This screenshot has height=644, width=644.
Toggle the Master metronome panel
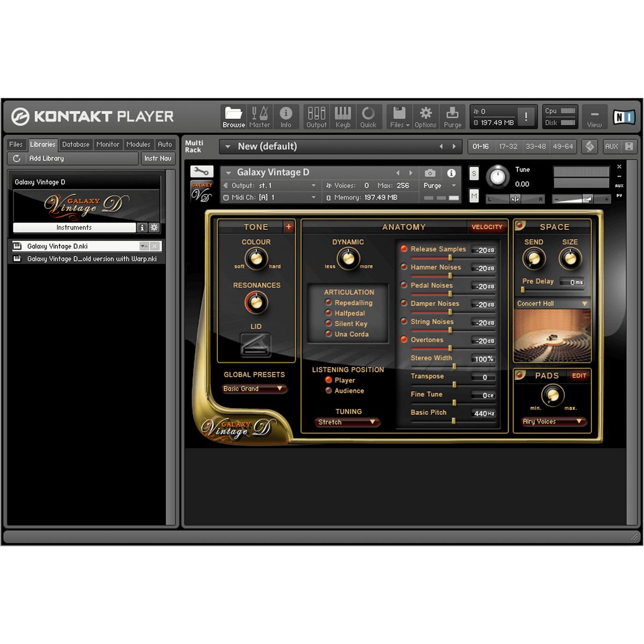[260, 116]
